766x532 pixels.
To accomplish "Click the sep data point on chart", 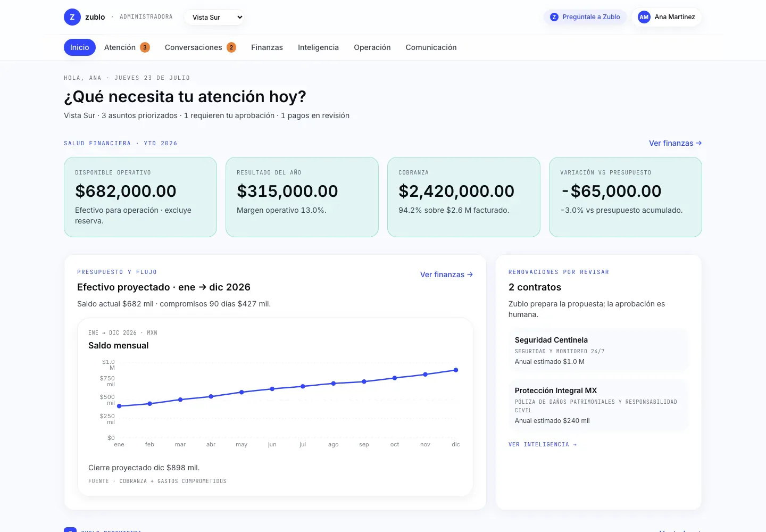I will coord(364,381).
